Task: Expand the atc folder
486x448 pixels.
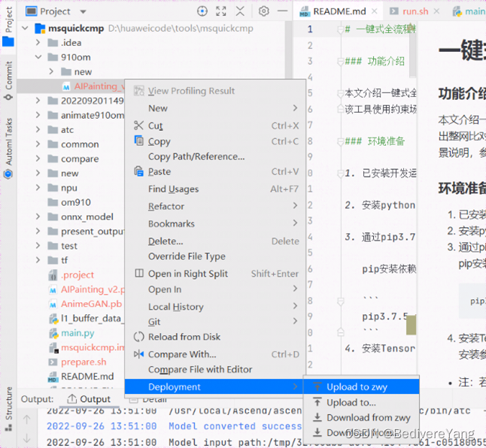Action: [x=38, y=129]
